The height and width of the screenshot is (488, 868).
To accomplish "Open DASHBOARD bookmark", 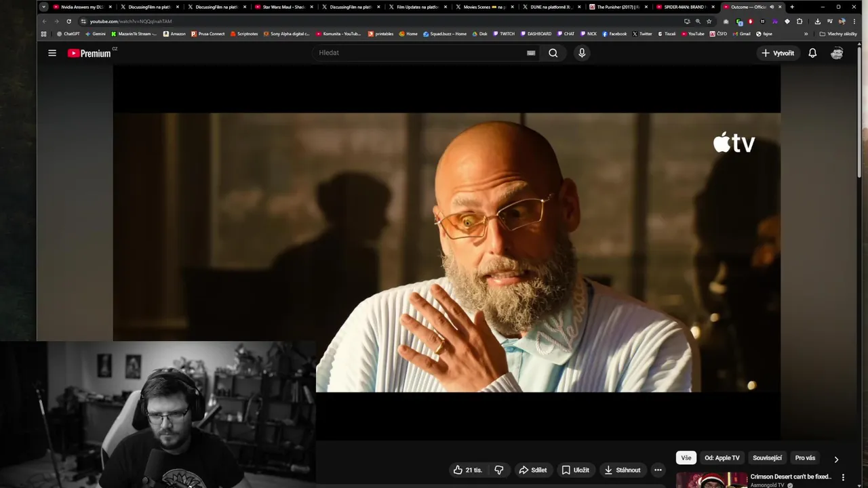I will (x=536, y=33).
